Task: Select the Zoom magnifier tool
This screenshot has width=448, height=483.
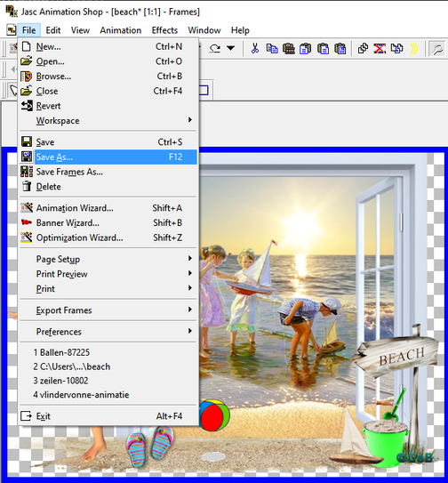Action: [x=437, y=48]
